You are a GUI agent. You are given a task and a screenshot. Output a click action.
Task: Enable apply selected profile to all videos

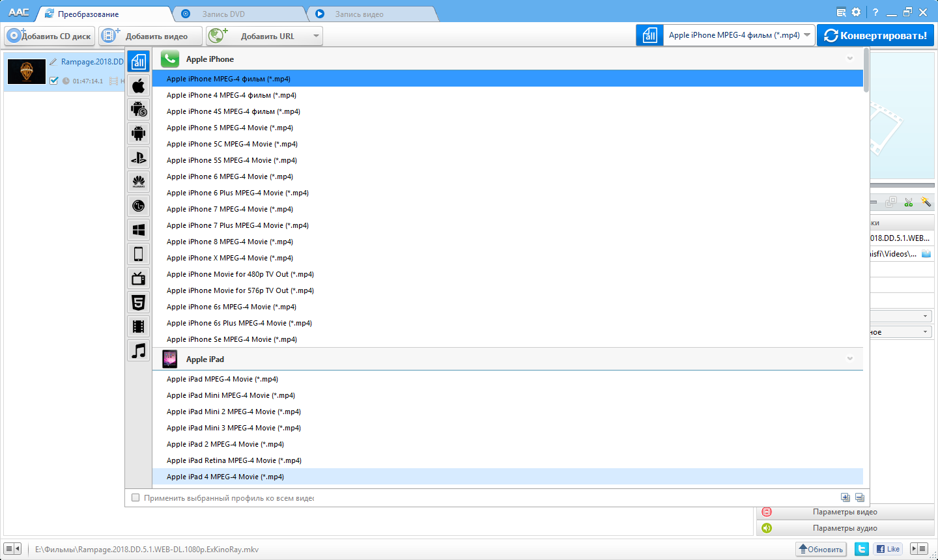coord(135,497)
